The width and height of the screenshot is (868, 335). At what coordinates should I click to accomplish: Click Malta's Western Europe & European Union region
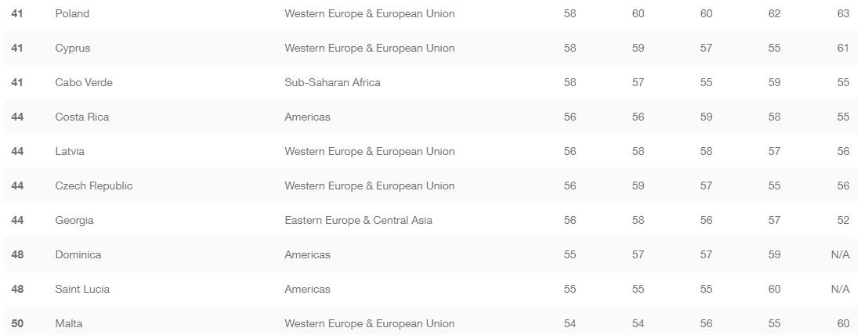[x=369, y=324]
